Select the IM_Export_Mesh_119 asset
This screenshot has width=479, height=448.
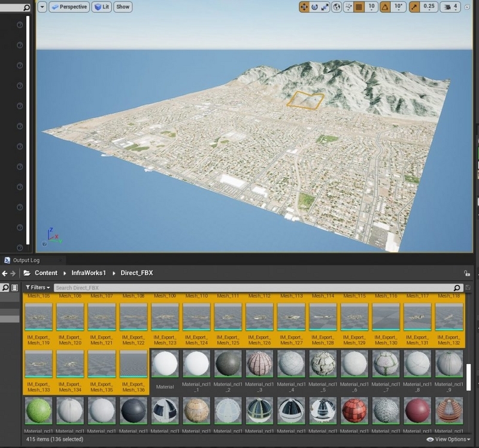point(38,324)
